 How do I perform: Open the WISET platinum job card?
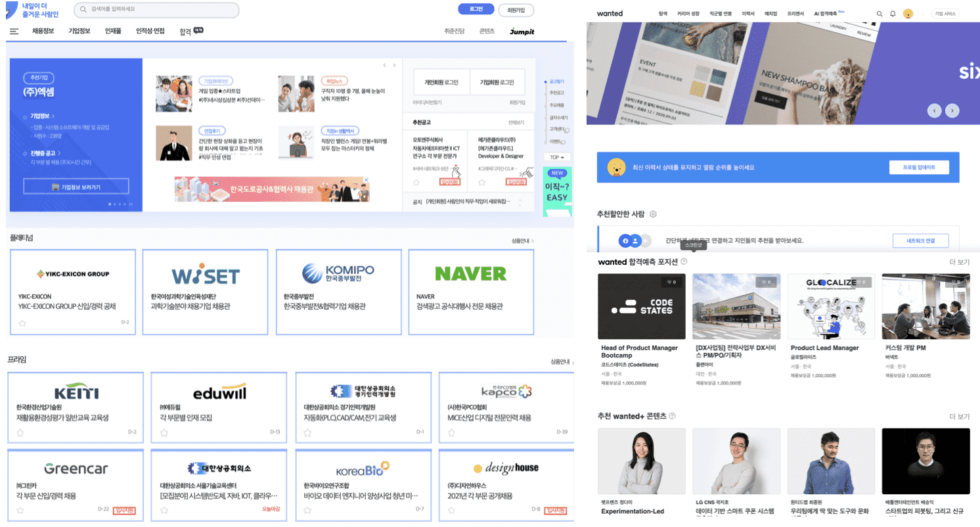(205, 292)
